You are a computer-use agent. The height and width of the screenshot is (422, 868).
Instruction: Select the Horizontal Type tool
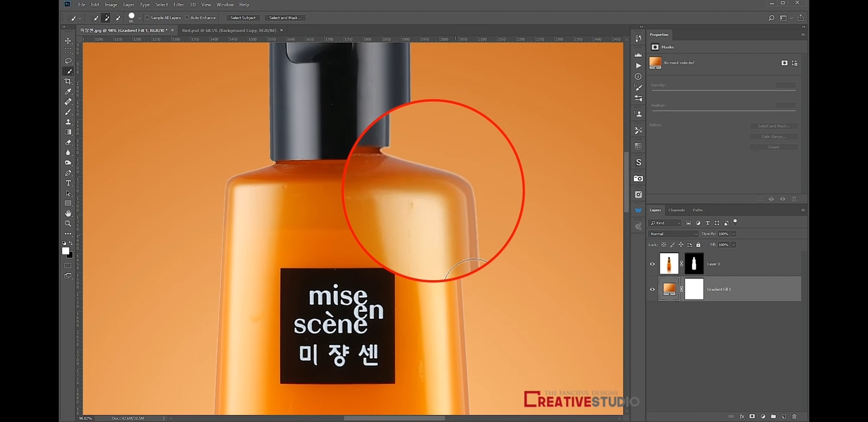[x=68, y=183]
